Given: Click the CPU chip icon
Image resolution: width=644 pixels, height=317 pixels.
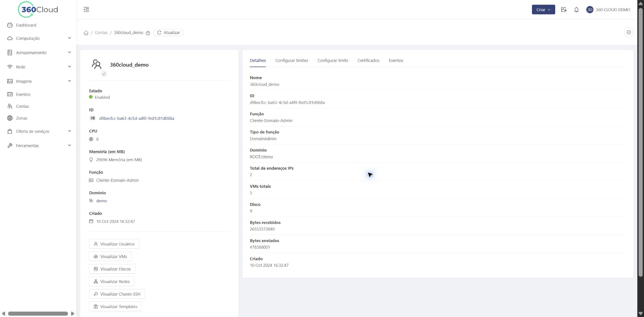Looking at the screenshot, I should coord(91,139).
